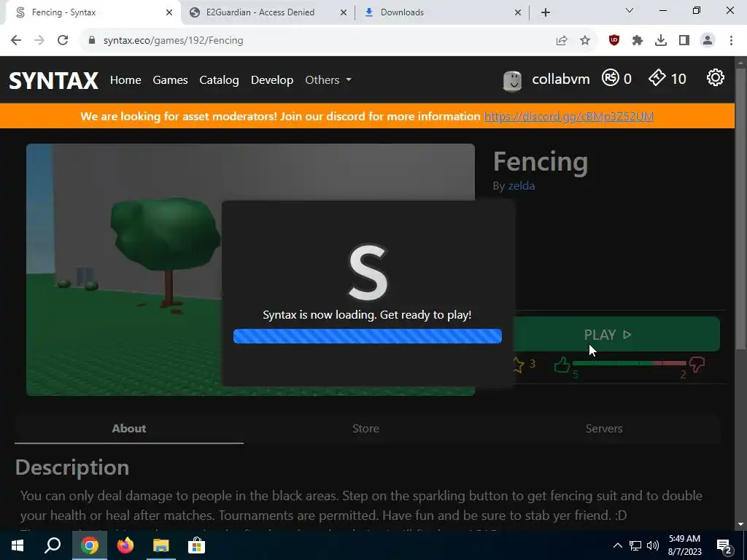This screenshot has height=560, width=747.
Task: Open the Windows Start menu
Action: coord(18,545)
